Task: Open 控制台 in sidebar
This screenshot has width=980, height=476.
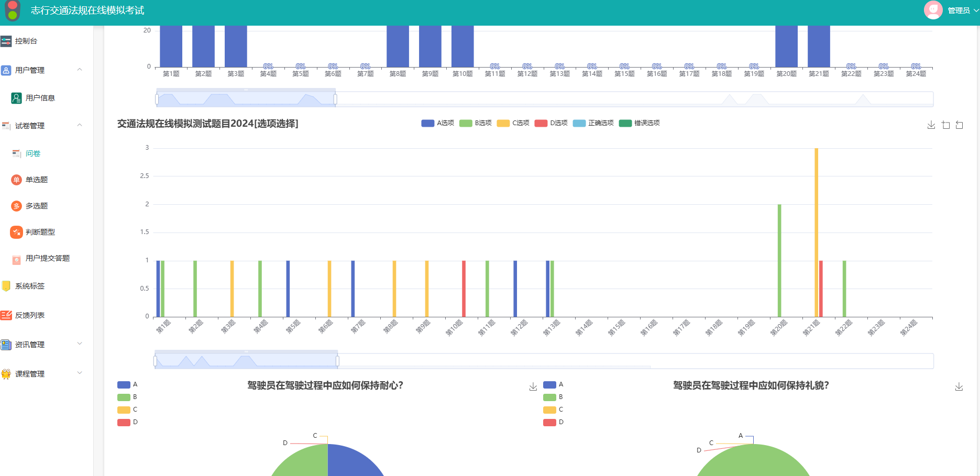Action: [26, 41]
